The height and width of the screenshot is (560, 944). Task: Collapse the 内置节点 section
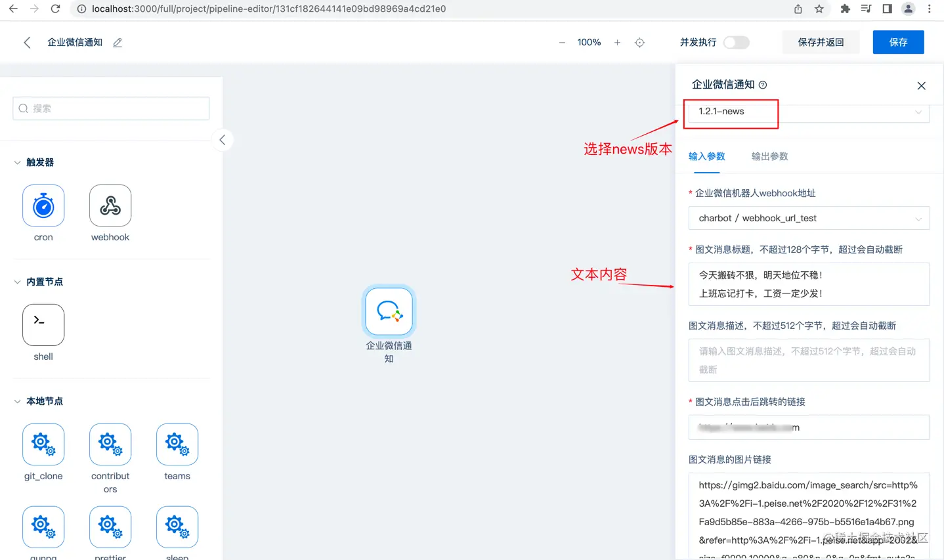[18, 282]
